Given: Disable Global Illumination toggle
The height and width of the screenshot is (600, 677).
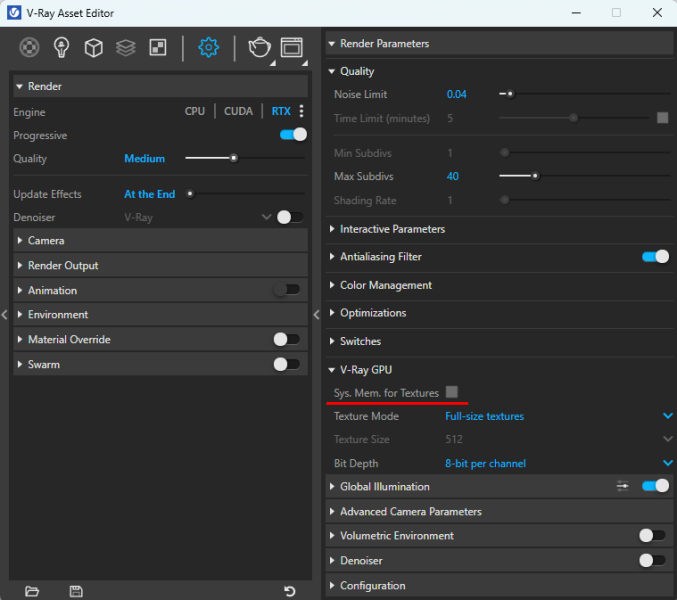Looking at the screenshot, I should pyautogui.click(x=655, y=486).
